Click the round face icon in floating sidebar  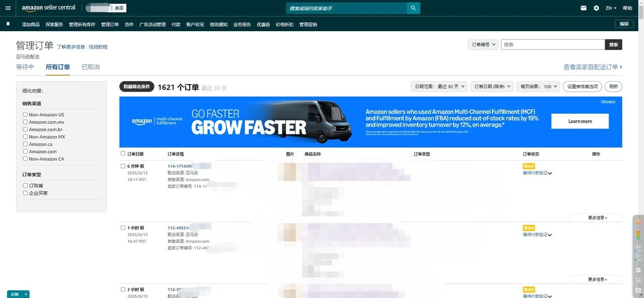(x=638, y=270)
